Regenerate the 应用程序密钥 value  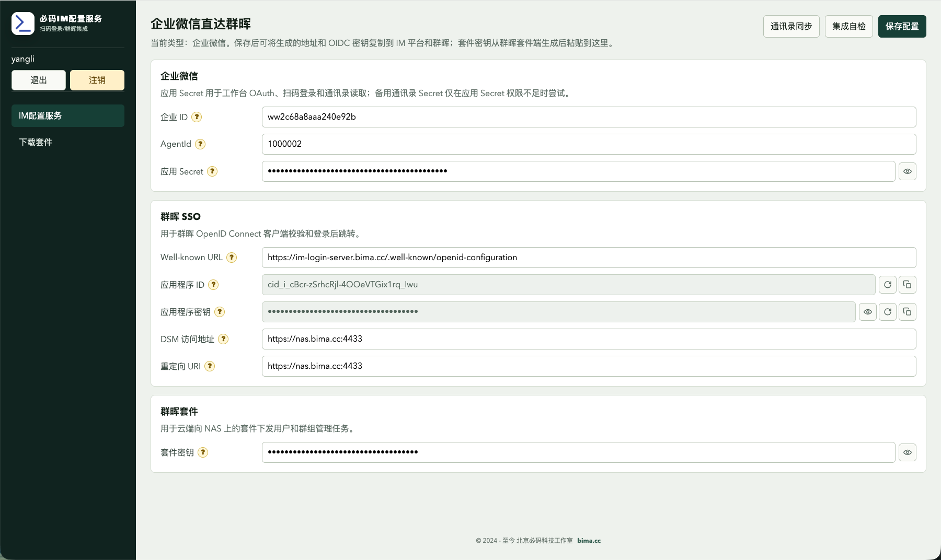pyautogui.click(x=888, y=312)
